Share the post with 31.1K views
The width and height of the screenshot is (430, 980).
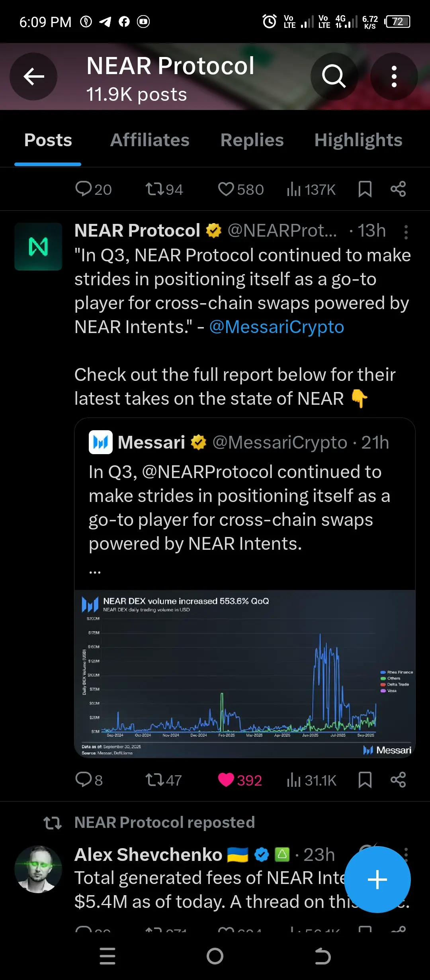coord(398,780)
